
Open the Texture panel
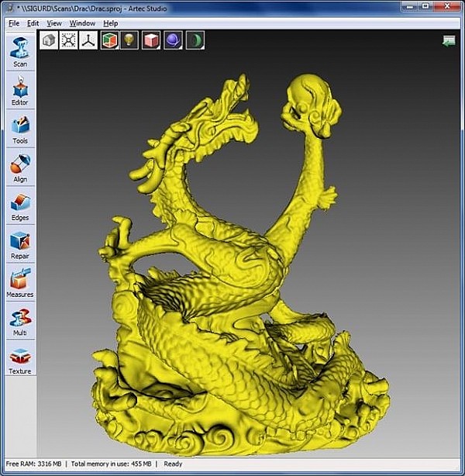[x=20, y=359]
